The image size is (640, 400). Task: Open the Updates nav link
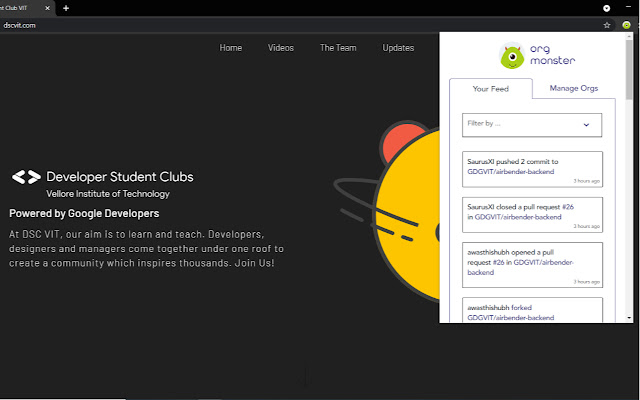click(398, 48)
